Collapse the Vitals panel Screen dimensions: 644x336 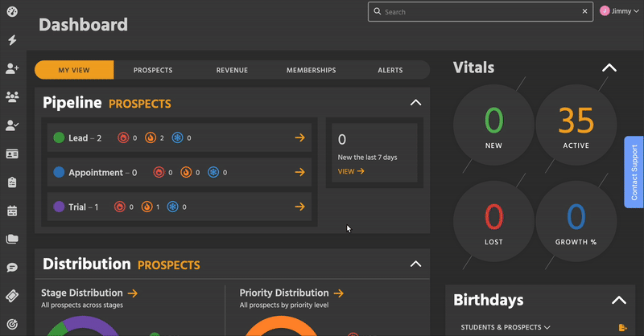point(609,68)
